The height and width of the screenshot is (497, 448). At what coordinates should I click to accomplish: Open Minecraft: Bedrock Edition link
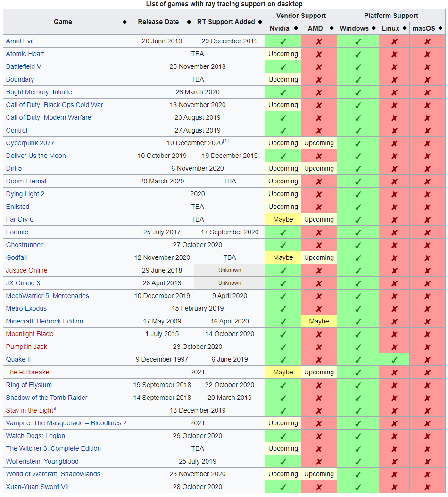[x=44, y=321]
